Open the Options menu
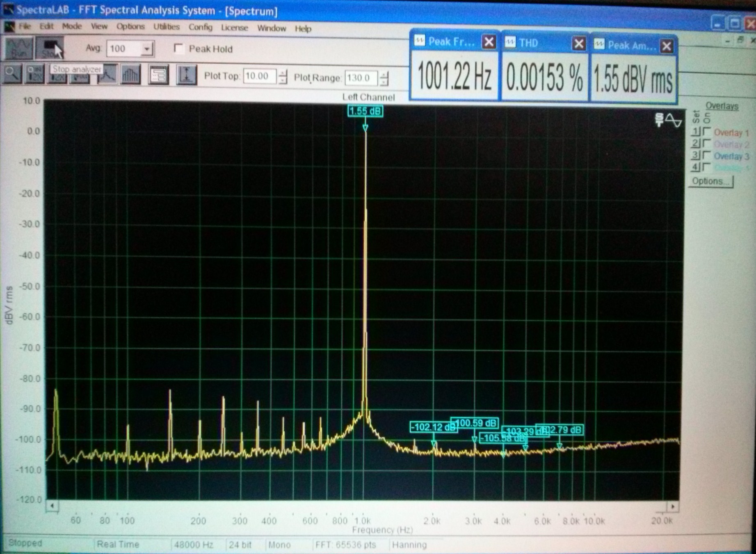This screenshot has height=554, width=756. point(130,27)
